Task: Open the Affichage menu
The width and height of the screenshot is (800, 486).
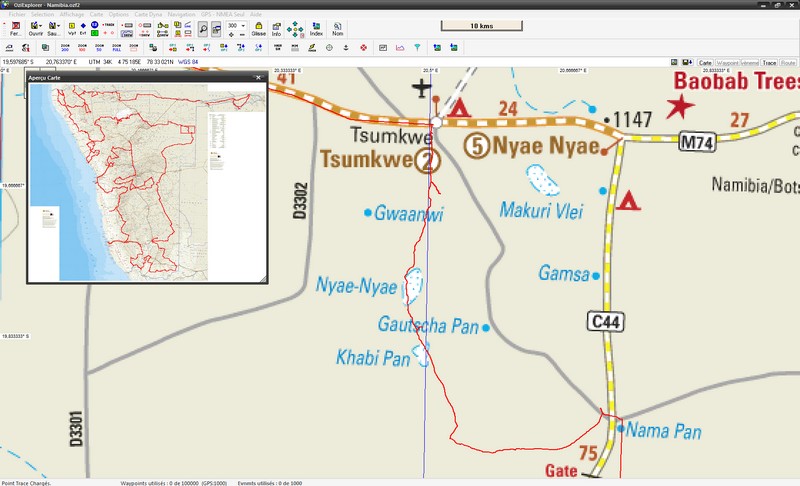Action: coord(72,14)
